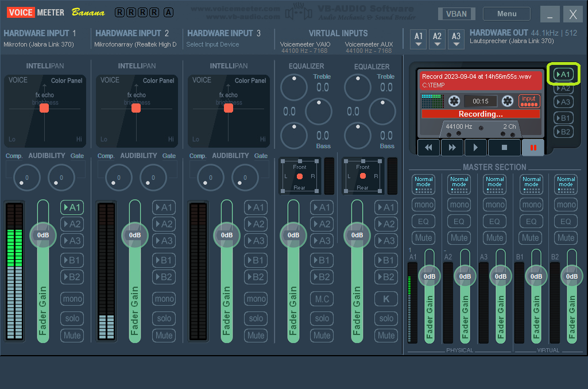Enable solo on Hardware Input 2

[164, 318]
